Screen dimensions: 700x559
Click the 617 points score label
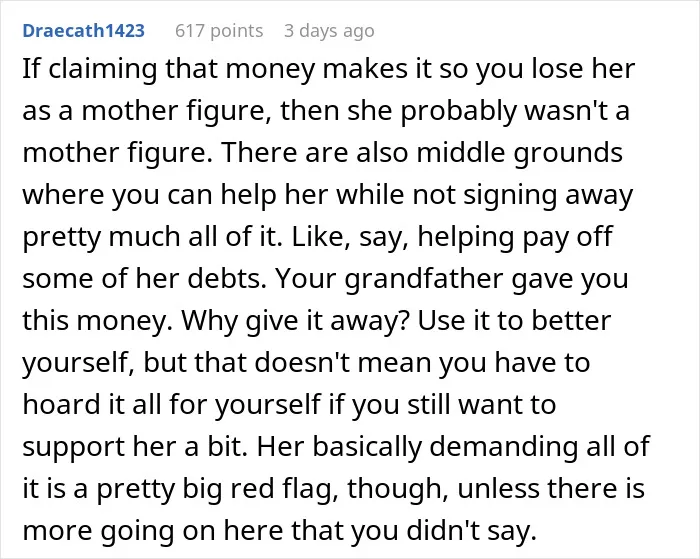pos(219,31)
